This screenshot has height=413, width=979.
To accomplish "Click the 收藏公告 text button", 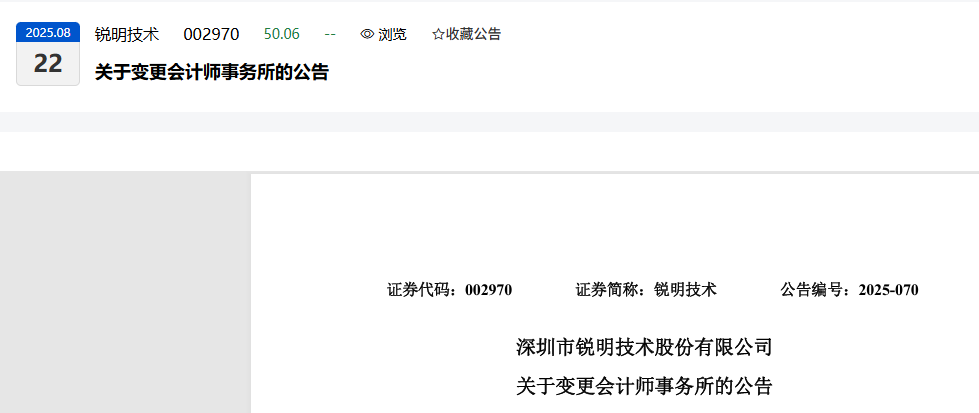I will [473, 34].
